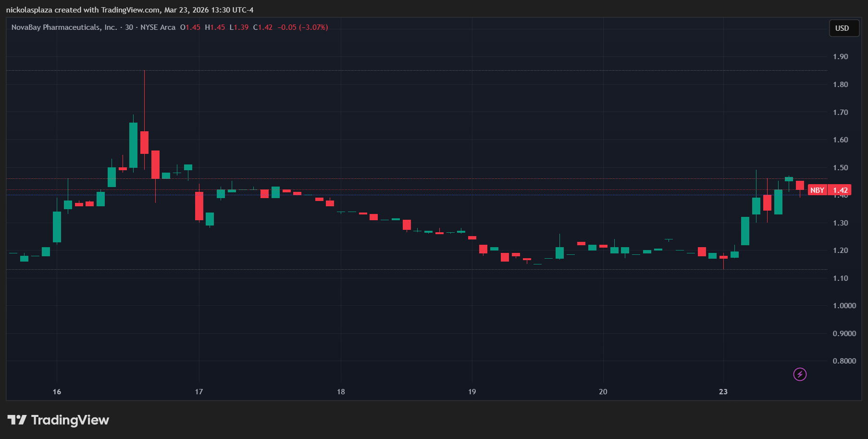This screenshot has height=439, width=868.
Task: Click the red candle with wick reaching 1.85
Action: point(144,142)
